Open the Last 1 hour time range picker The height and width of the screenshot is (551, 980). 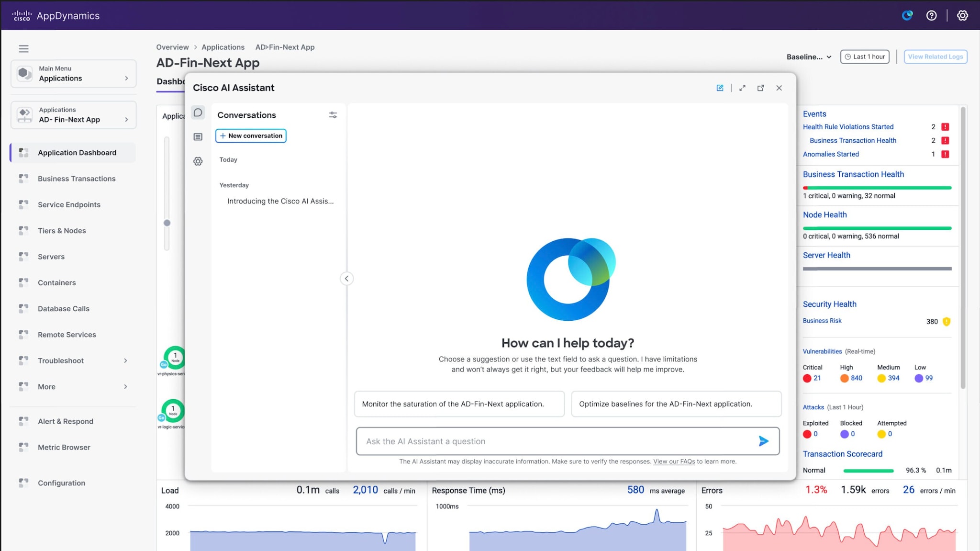(865, 56)
